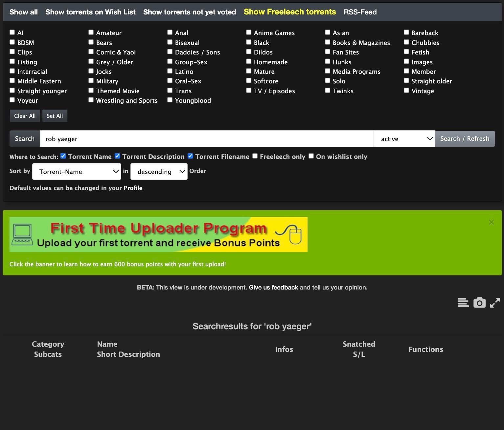This screenshot has height=430, width=504.
Task: Switch to list view icon
Action: (x=463, y=303)
